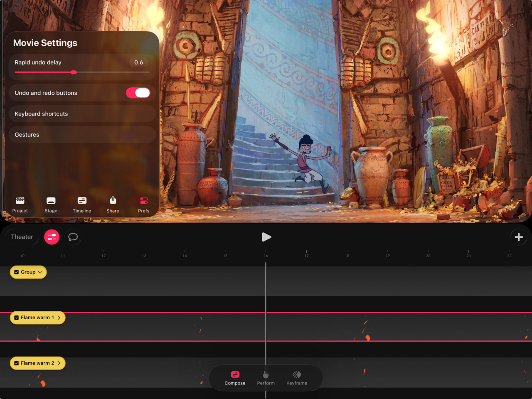The height and width of the screenshot is (399, 532).
Task: Tap the plus icon to add new content
Action: point(518,237)
